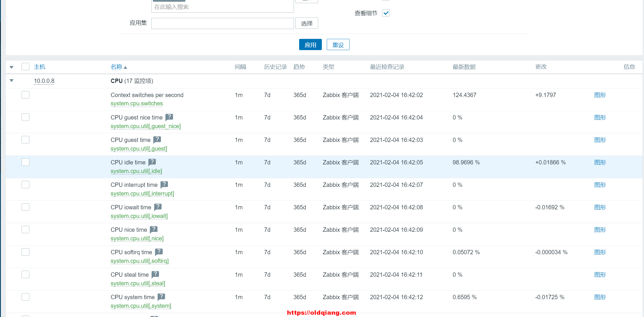
Task: Open 图形 for CPU system time
Action: [600, 297]
